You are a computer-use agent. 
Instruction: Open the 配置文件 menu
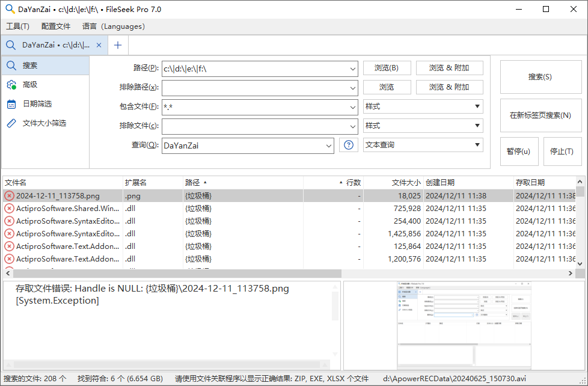(56, 26)
